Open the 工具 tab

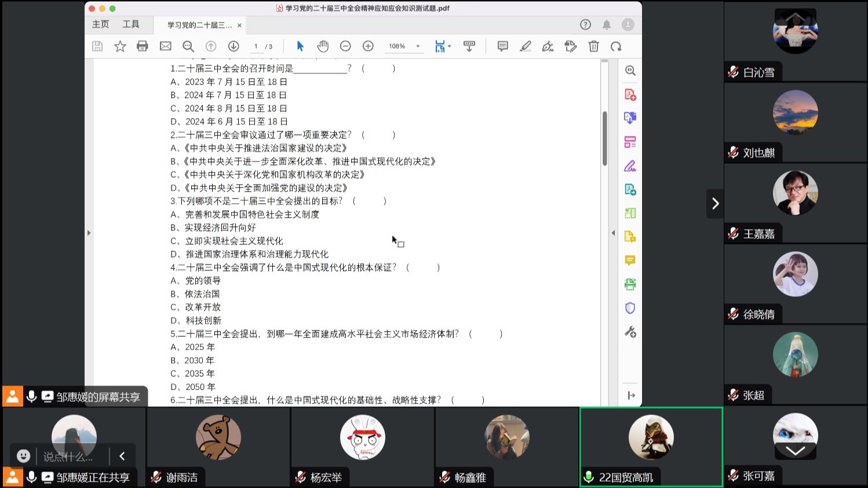tap(131, 24)
